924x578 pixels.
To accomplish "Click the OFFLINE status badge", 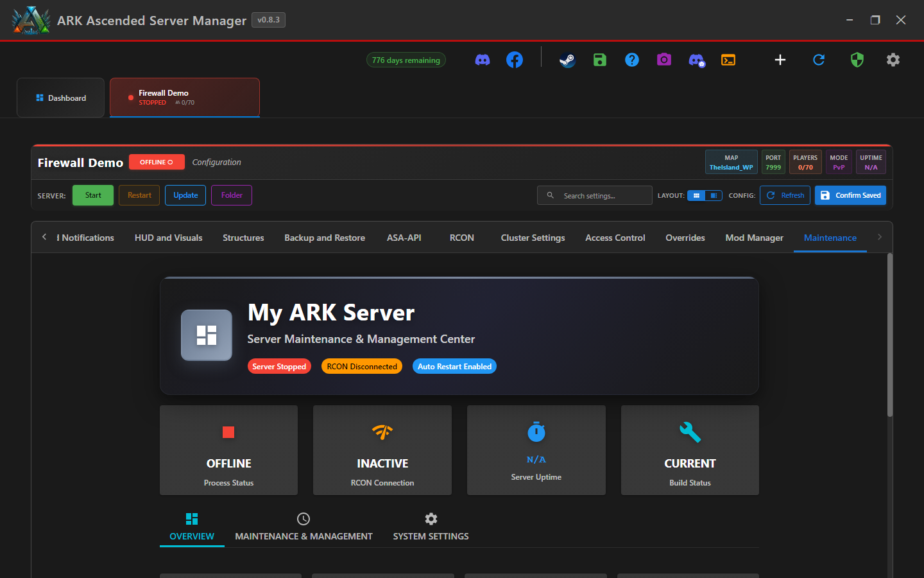I will [157, 162].
